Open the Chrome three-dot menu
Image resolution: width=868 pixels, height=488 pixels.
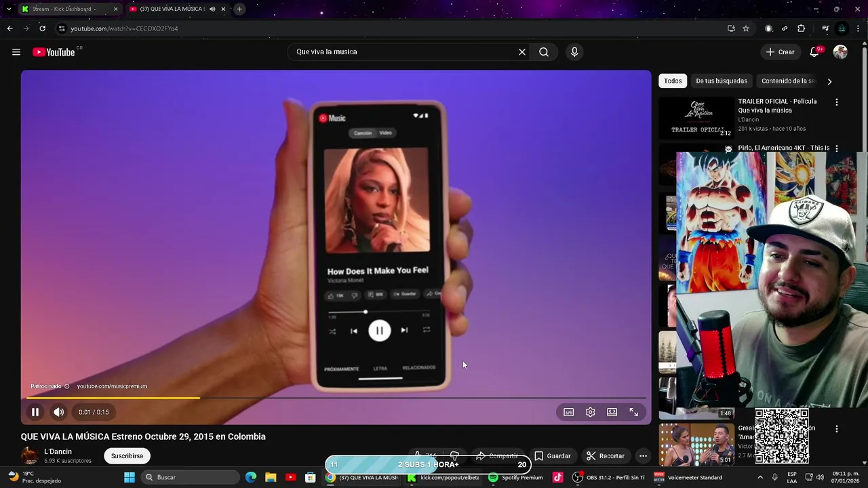(859, 28)
